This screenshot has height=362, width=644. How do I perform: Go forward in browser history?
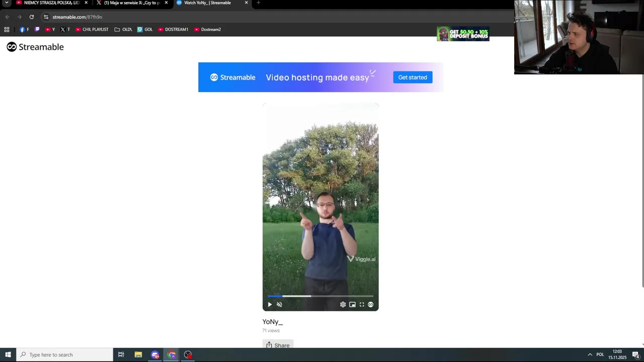point(19,17)
